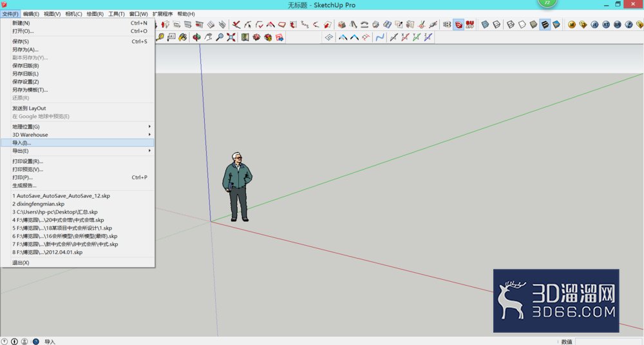Choose 另存为(A)... in the file menu
Screen dimensions: 644x345
[x=78, y=50]
